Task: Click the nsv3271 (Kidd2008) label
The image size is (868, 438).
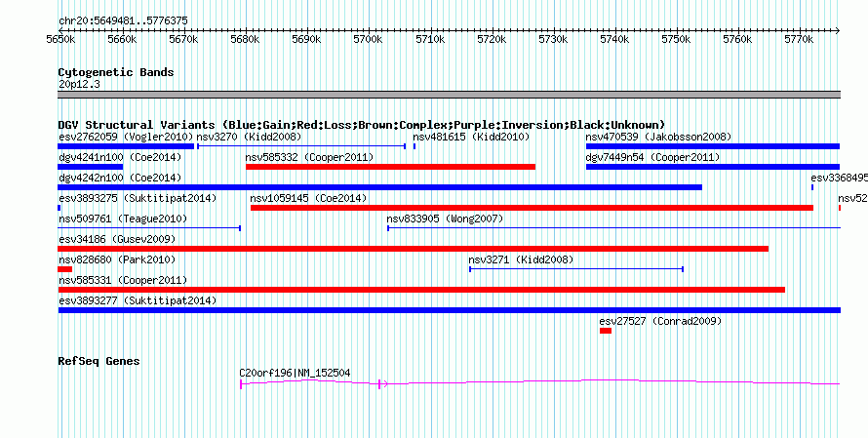Action: click(521, 259)
